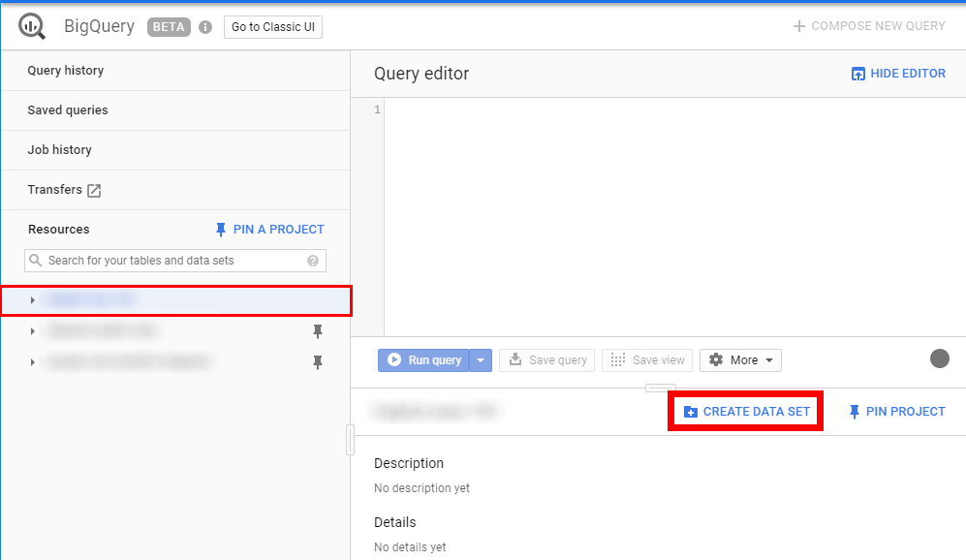The height and width of the screenshot is (560, 966).
Task: Click the BETA badge
Action: pyautogui.click(x=169, y=27)
